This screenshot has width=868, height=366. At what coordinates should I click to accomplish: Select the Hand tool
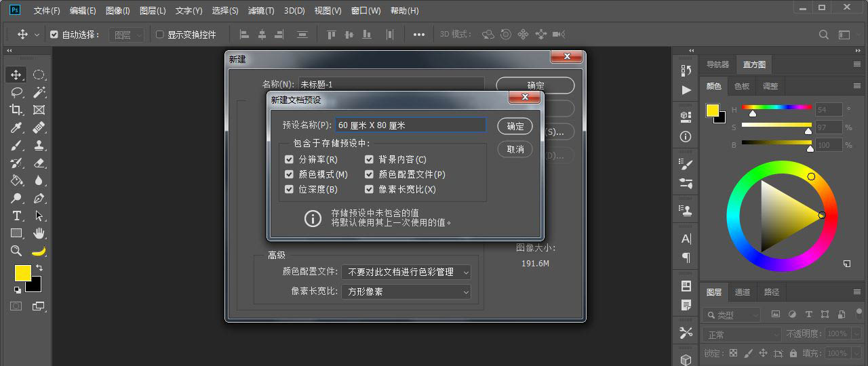pyautogui.click(x=39, y=233)
